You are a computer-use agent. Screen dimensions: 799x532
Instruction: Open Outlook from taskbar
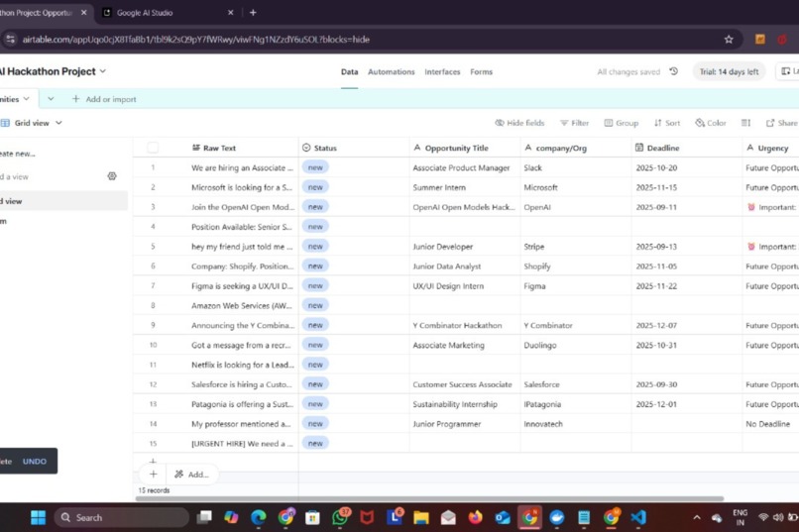click(x=503, y=517)
